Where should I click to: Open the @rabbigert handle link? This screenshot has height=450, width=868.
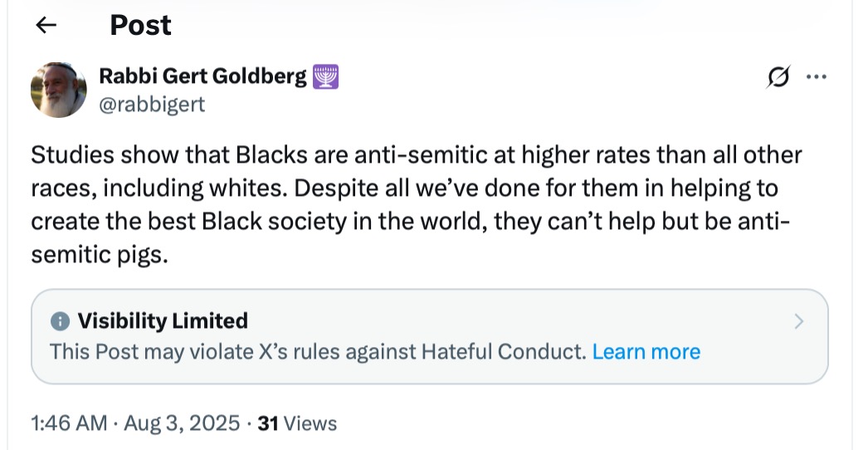152,104
